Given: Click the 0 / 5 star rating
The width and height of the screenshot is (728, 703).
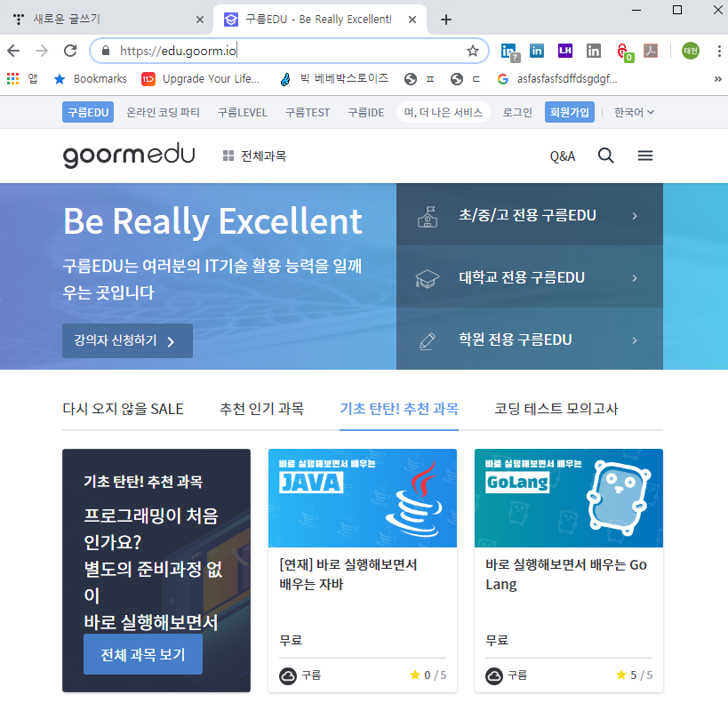Looking at the screenshot, I should pos(428,675).
